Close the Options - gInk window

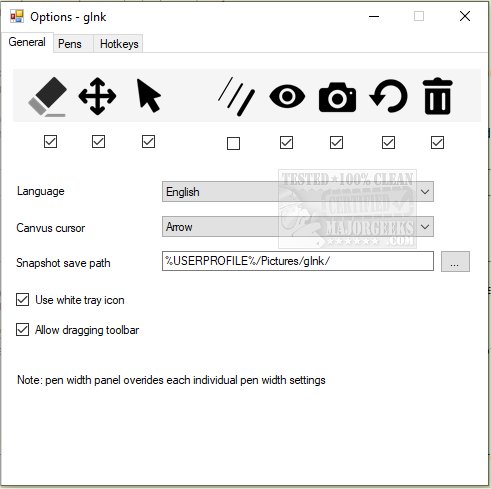pyautogui.click(x=465, y=16)
